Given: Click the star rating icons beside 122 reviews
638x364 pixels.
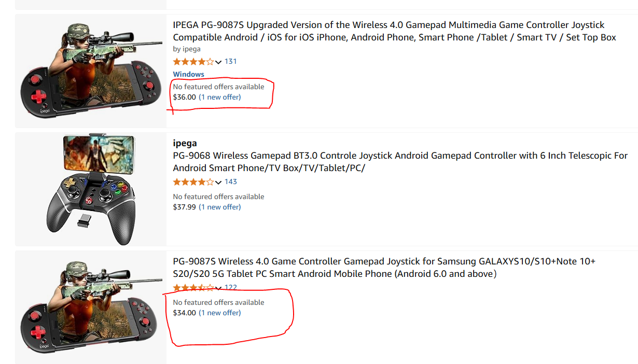Looking at the screenshot, I should [193, 288].
